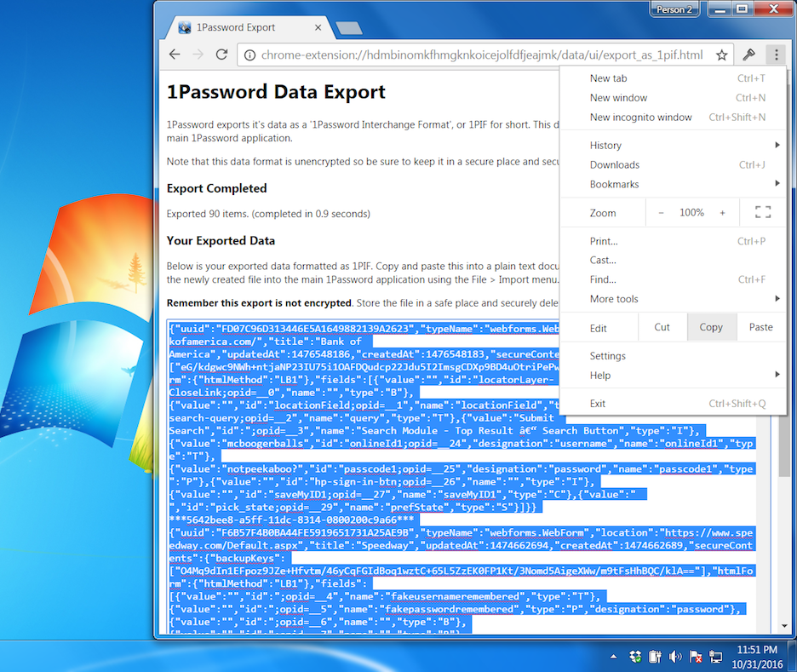Viewport: 797px width, 672px height.
Task: Click the safely remove hardware tray icon
Action: (655, 657)
